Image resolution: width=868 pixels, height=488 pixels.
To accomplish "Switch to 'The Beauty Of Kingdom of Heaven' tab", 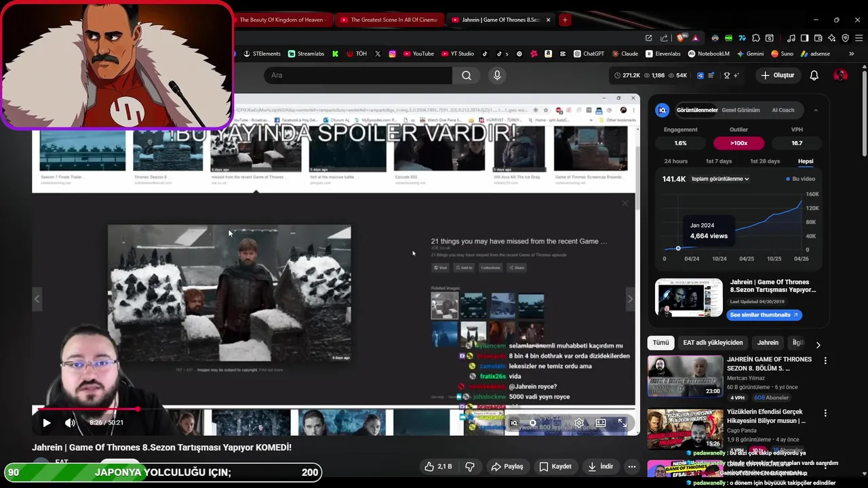I will (282, 20).
